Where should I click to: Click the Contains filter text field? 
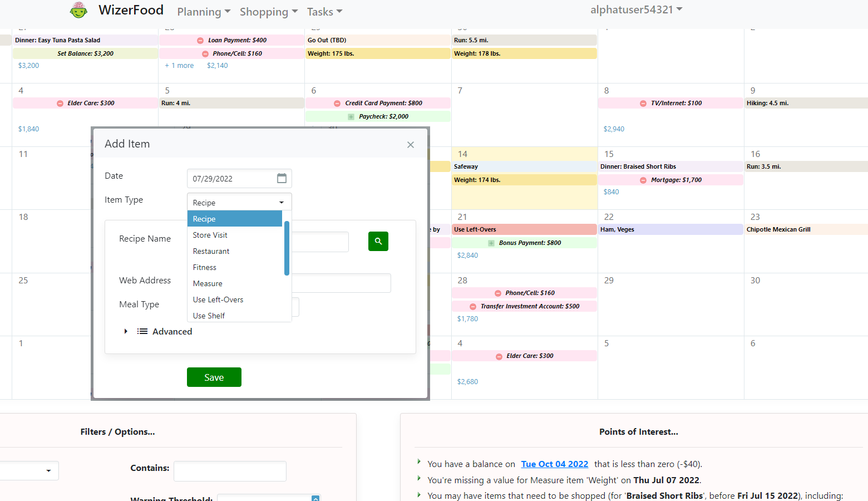(230, 471)
